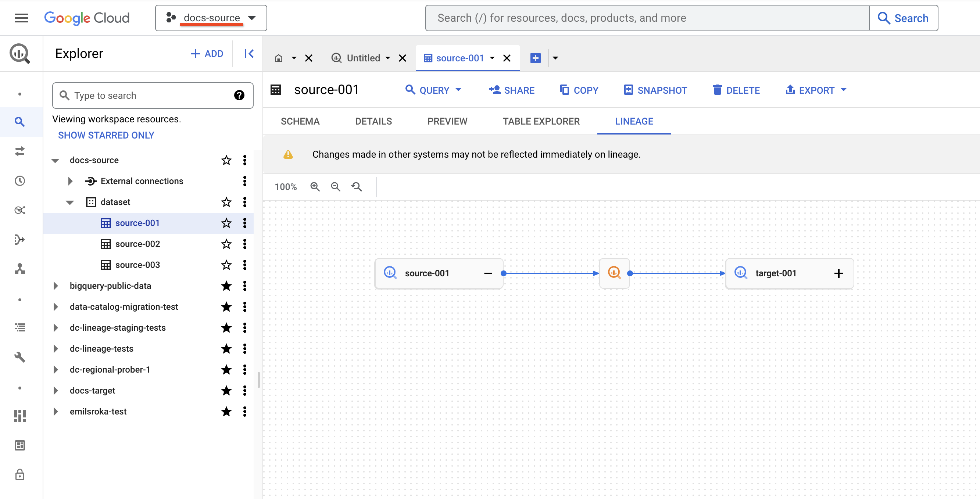Toggle star for source-001 table

coord(226,223)
